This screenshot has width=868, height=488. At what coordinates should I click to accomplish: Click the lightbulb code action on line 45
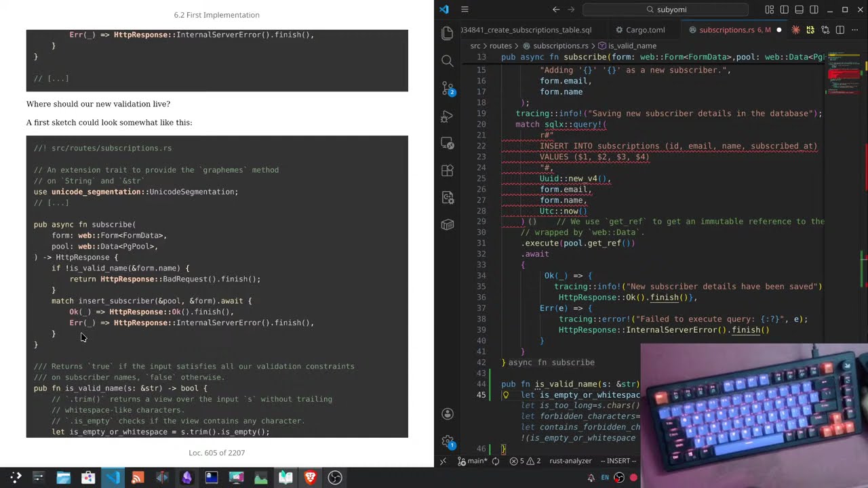(x=505, y=395)
